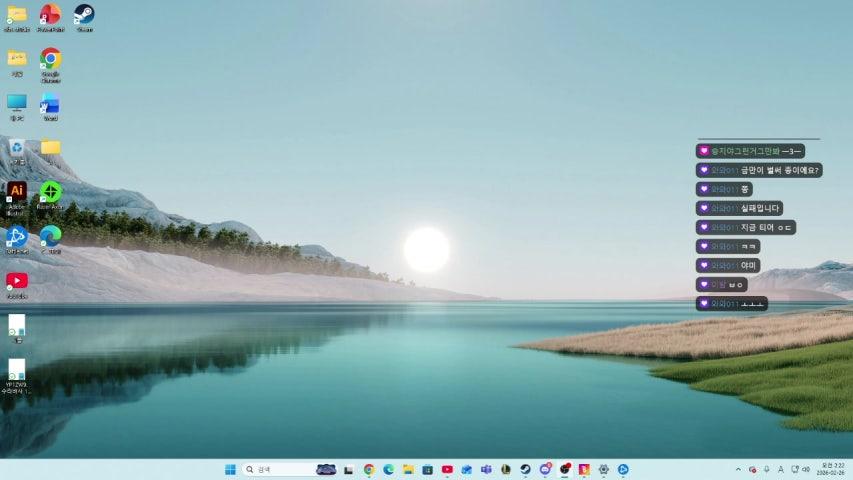Viewport: 853px width, 480px height.
Task: Open Adobe Illustrator desktop icon
Action: coord(17,191)
